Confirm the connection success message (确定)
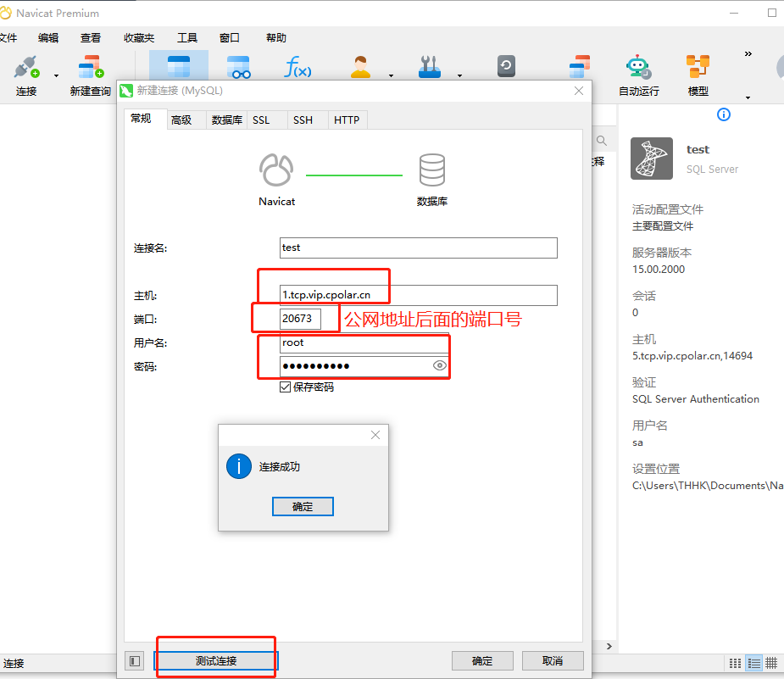Viewport: 784px width, 679px height. (x=303, y=507)
